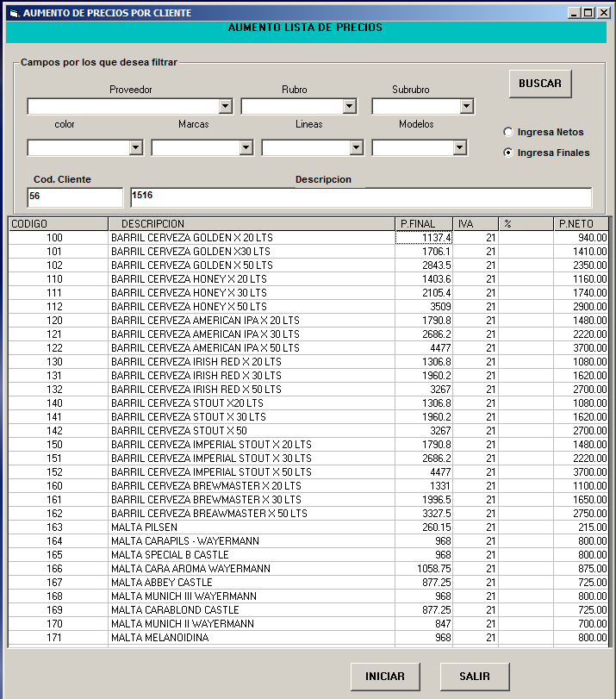The image size is (616, 699).
Task: Close the Aumento de Precios window
Action: [x=604, y=13]
